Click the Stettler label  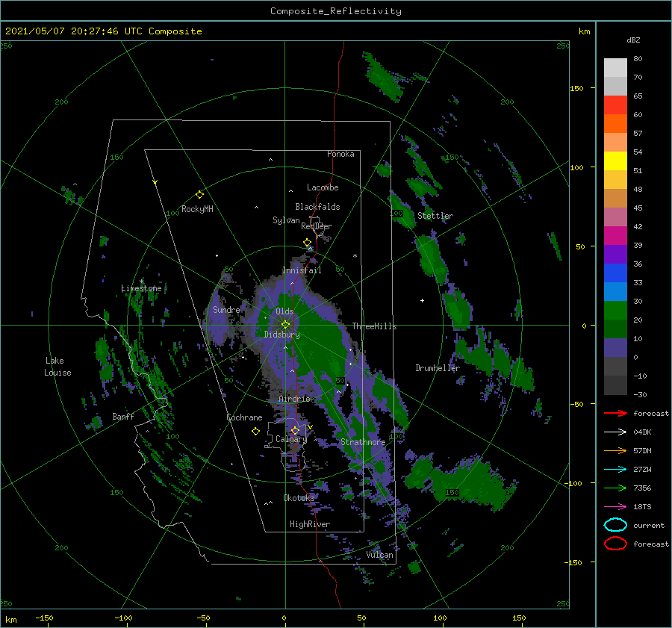[435, 216]
